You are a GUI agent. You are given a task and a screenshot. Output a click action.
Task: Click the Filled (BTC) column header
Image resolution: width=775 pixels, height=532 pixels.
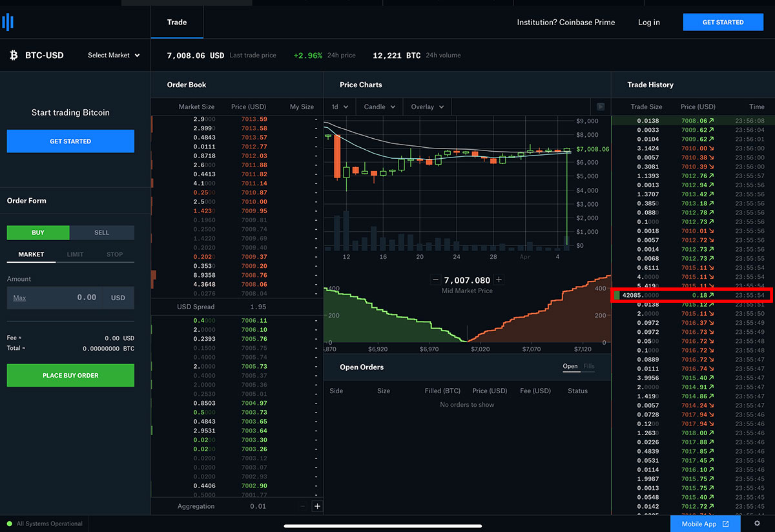tap(442, 391)
